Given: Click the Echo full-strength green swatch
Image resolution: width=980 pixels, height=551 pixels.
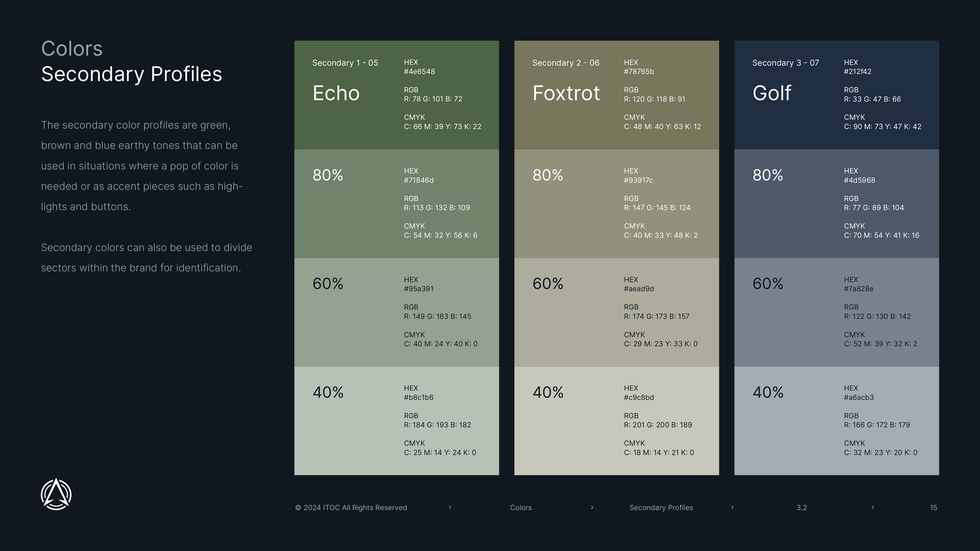Looking at the screenshot, I should (x=396, y=95).
